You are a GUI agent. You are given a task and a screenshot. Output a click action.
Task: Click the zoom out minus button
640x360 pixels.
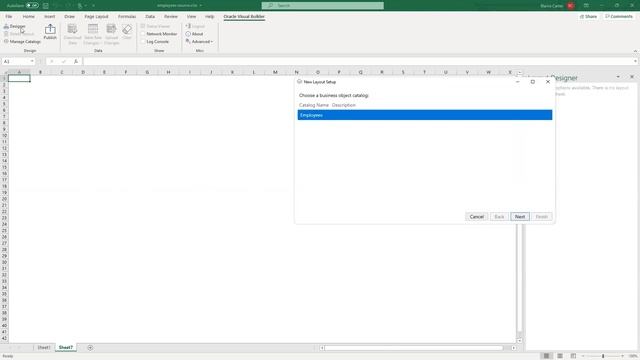coord(583,356)
